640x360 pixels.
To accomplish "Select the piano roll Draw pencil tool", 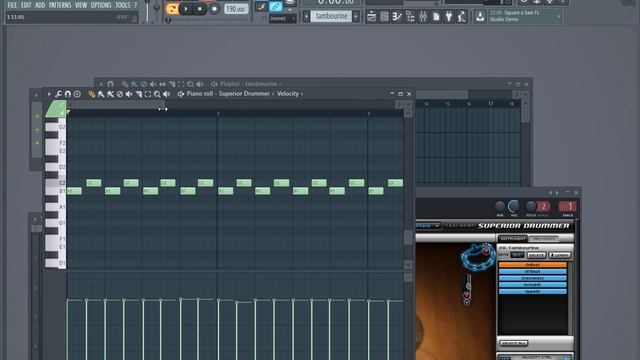I will click(92, 94).
